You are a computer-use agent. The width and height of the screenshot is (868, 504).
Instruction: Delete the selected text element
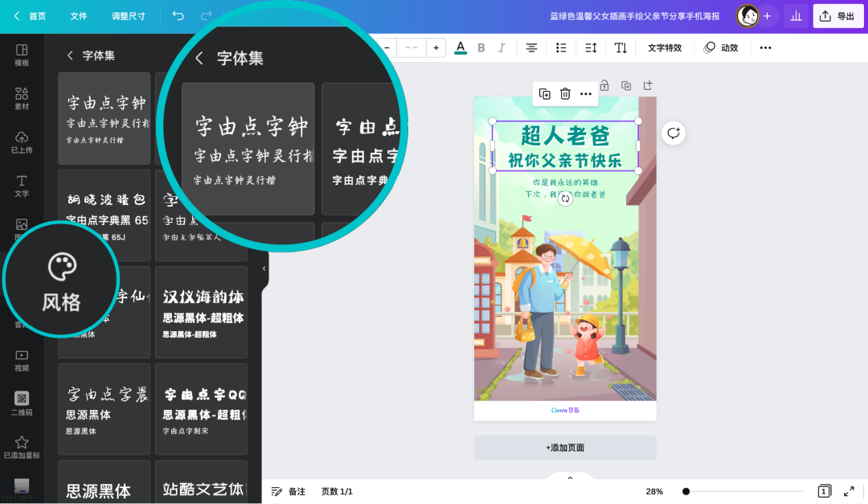click(565, 93)
